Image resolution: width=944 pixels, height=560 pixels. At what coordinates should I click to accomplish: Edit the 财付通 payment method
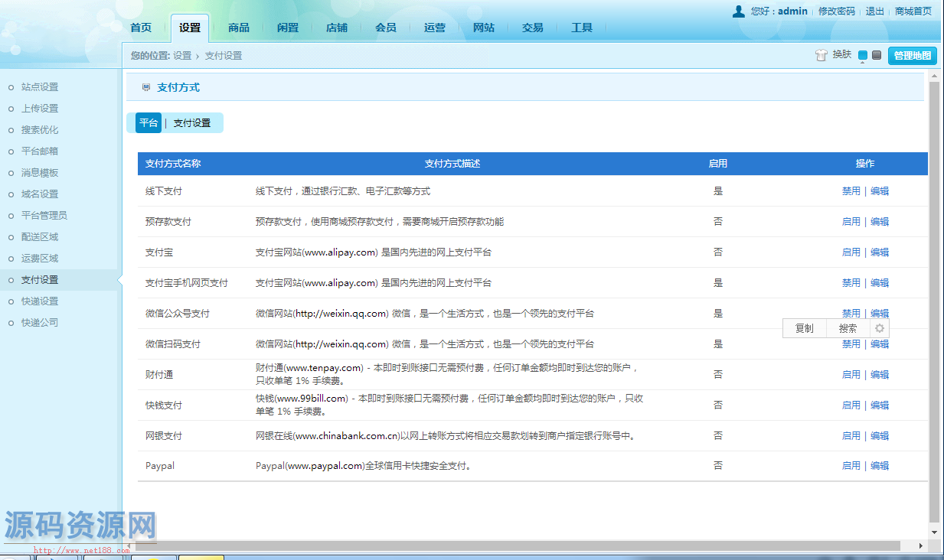(x=880, y=375)
